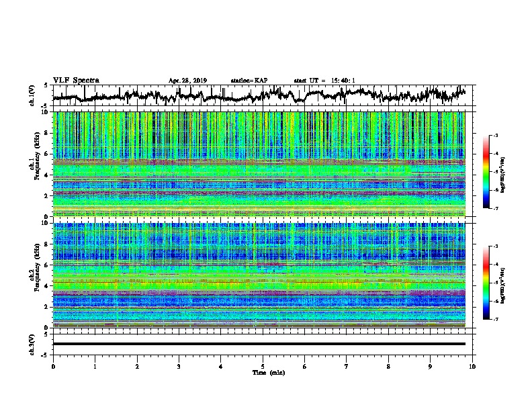
Task: Click the "-6" label on ch.2 colorbar
Action: point(495,301)
